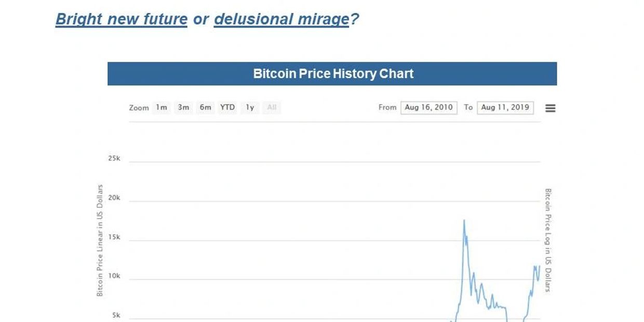644x322 pixels.
Task: Zoom chart to 6m range
Action: tap(205, 108)
